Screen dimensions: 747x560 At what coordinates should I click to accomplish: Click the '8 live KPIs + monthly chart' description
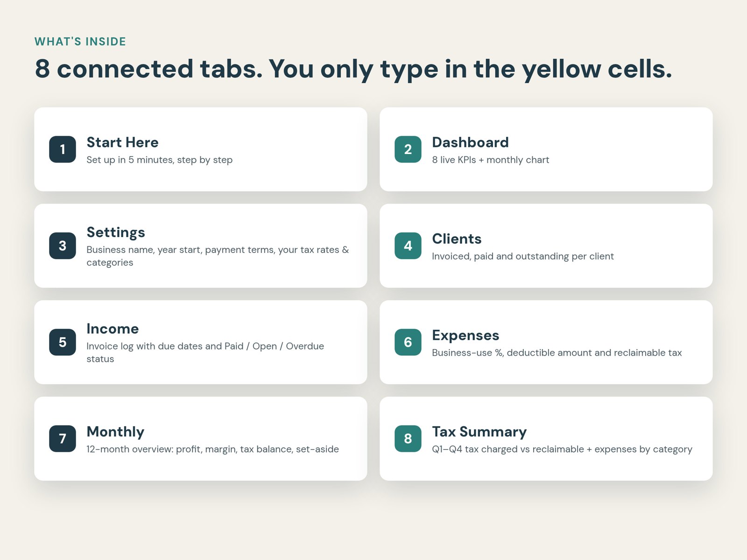(x=490, y=160)
